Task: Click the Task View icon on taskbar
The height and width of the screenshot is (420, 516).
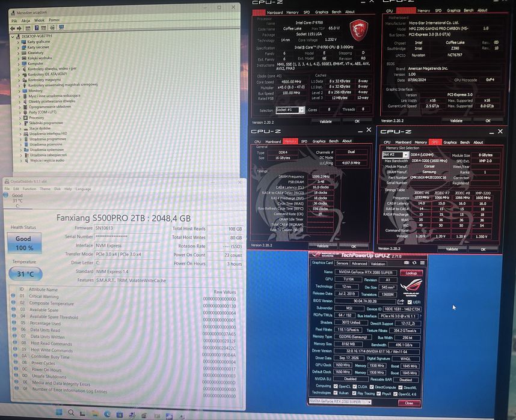Action: click(x=82, y=413)
